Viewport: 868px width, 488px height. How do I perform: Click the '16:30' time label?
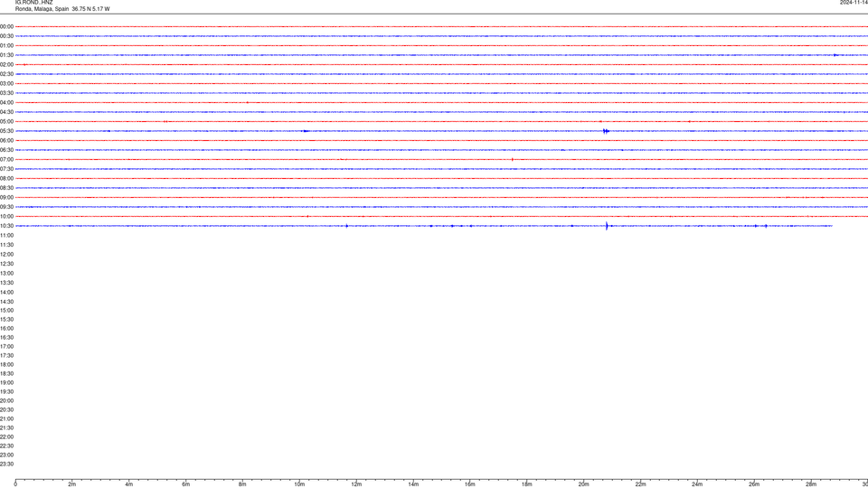6,337
